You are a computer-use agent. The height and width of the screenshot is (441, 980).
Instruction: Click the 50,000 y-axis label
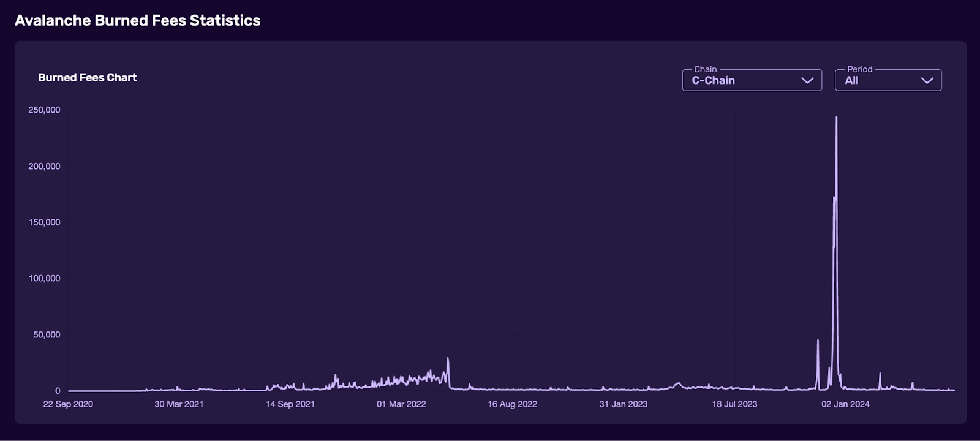point(47,334)
